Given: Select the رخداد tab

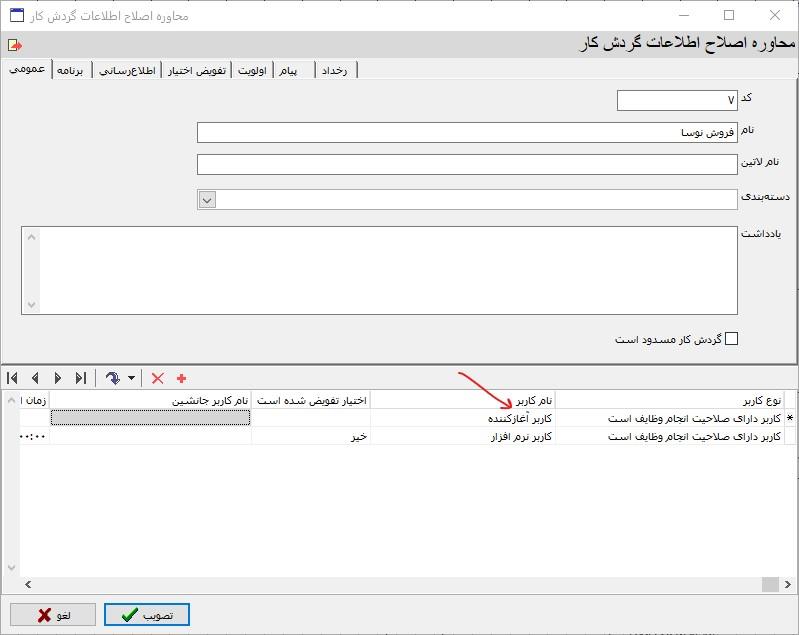Looking at the screenshot, I should (334, 70).
